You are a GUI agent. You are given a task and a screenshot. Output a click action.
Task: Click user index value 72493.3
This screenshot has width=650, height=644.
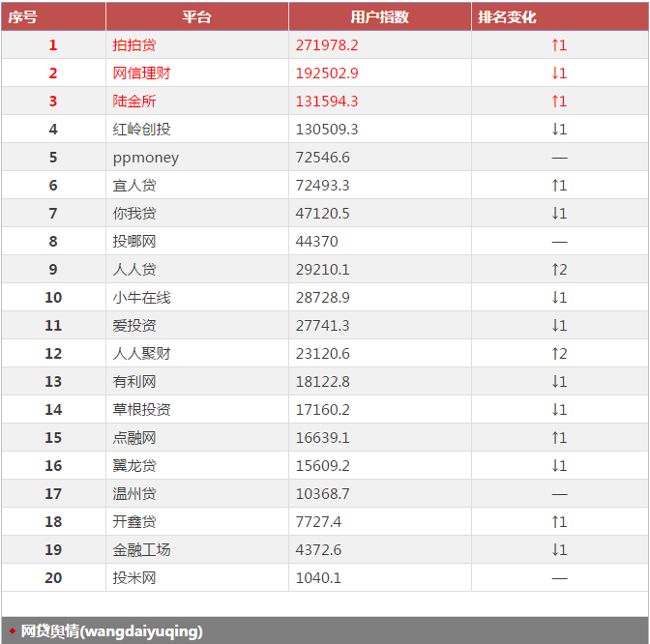pyautogui.click(x=322, y=186)
